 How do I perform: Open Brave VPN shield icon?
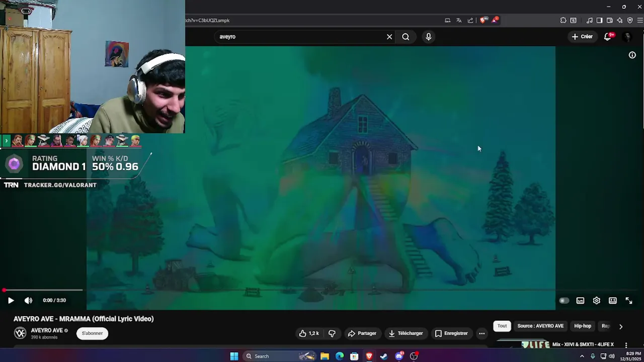coord(630,21)
